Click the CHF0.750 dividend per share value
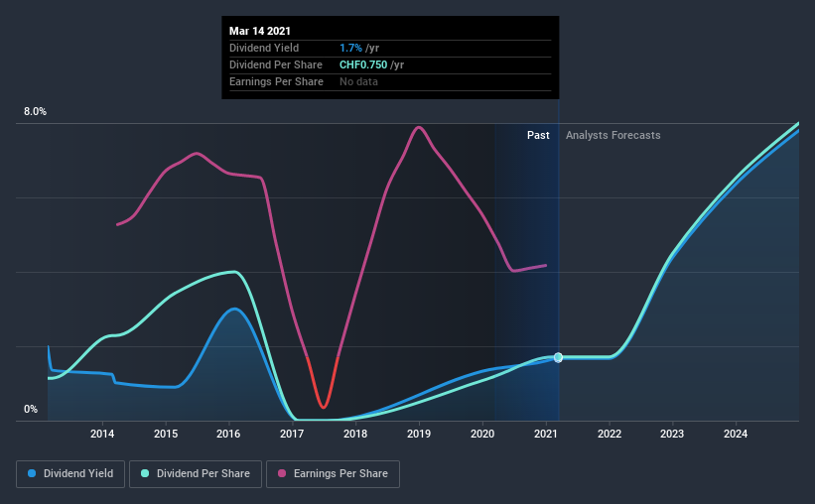This screenshot has height=504, width=815. 363,64
